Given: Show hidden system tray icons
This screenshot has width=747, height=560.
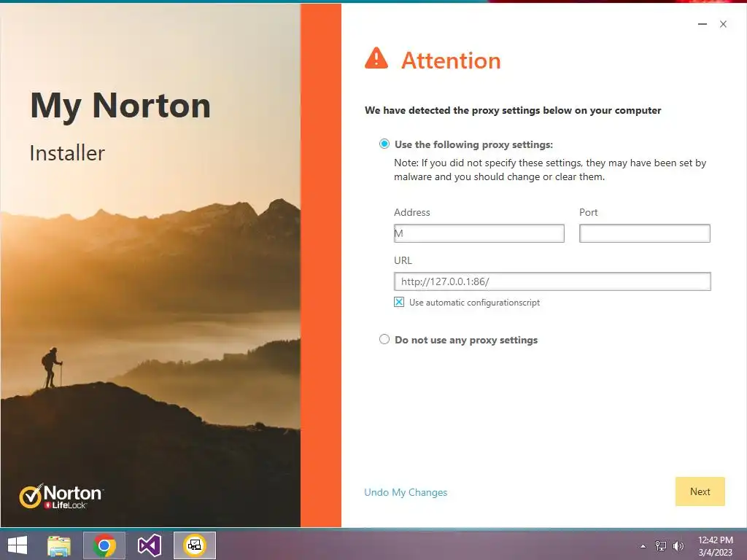Looking at the screenshot, I should [643, 546].
